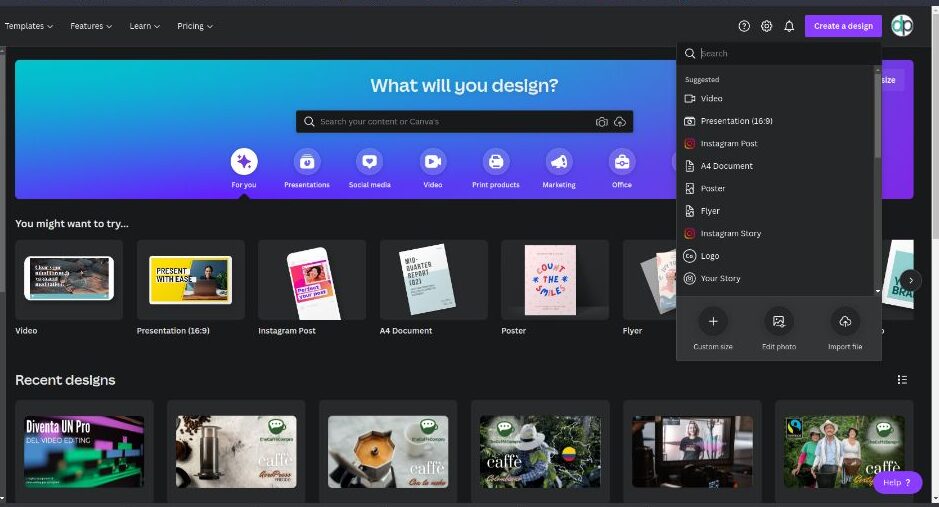Click the Create a design button
The image size is (939, 507).
pyautogui.click(x=843, y=26)
